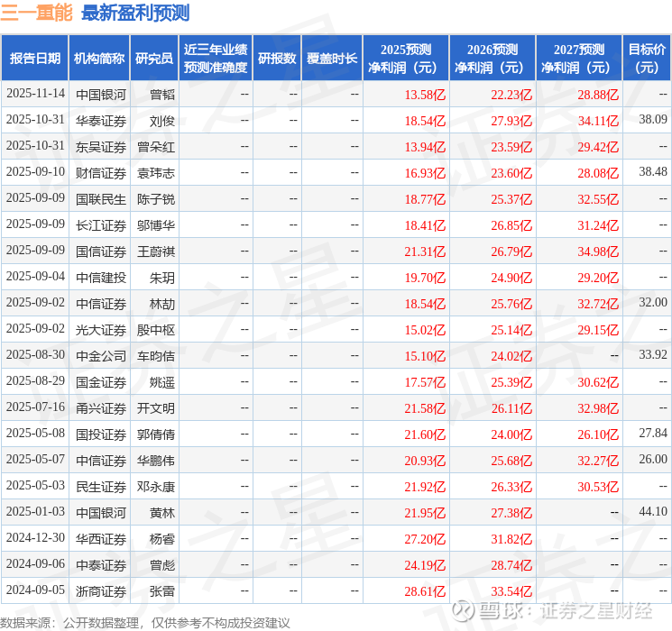This screenshot has height=631, width=672.
Task: Click target price 33.92
Action: point(653,354)
